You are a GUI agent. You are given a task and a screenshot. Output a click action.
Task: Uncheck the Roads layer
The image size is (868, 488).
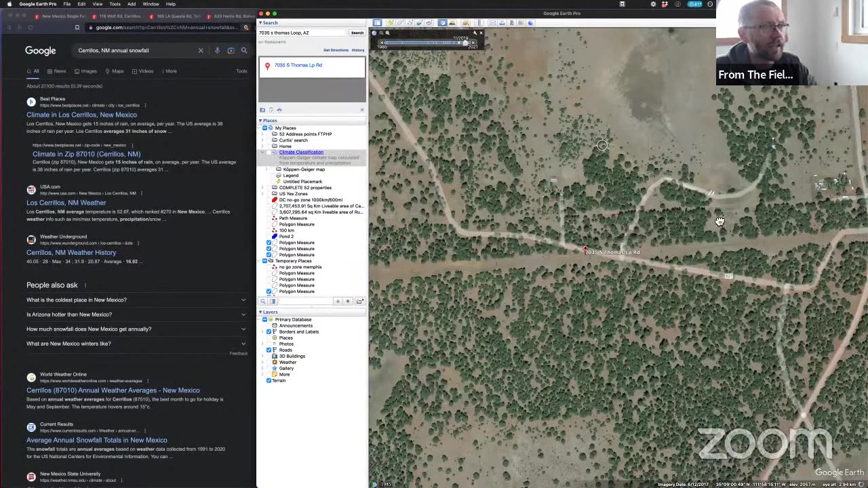coord(269,350)
